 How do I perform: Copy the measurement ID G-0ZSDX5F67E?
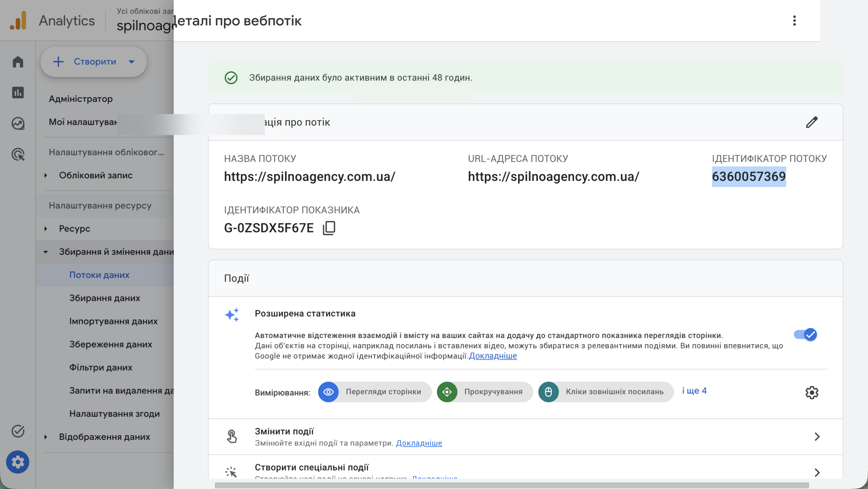[x=329, y=228]
